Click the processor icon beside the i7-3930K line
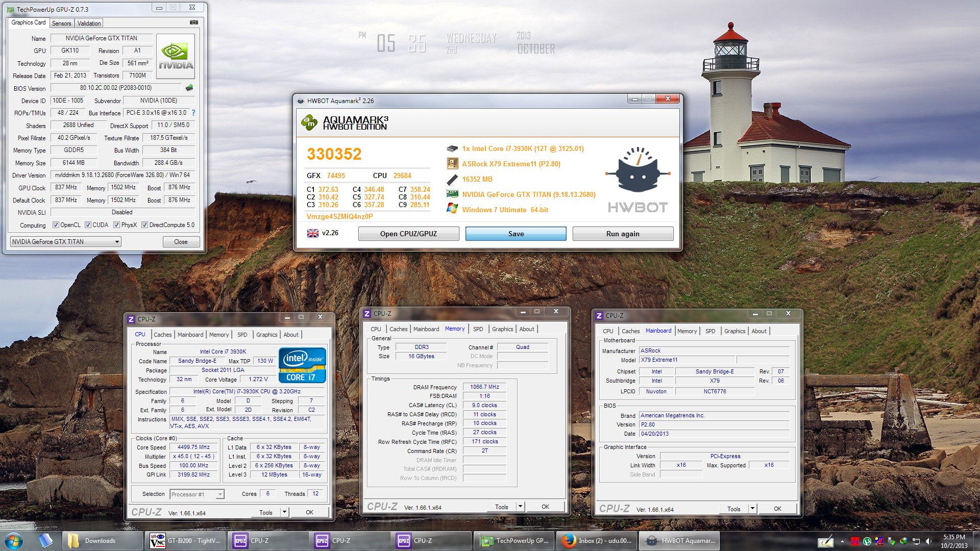Image resolution: width=980 pixels, height=551 pixels. click(x=452, y=148)
